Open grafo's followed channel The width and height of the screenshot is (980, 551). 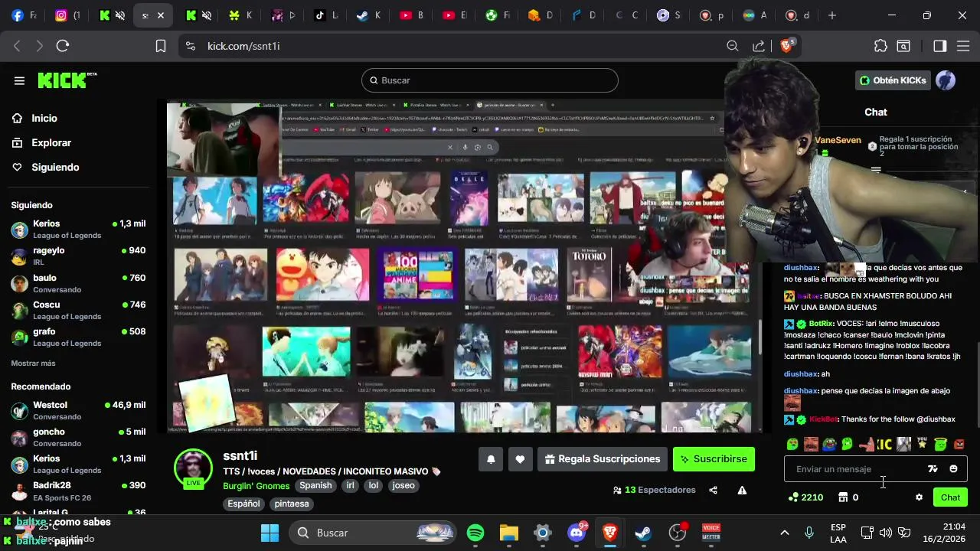click(78, 337)
